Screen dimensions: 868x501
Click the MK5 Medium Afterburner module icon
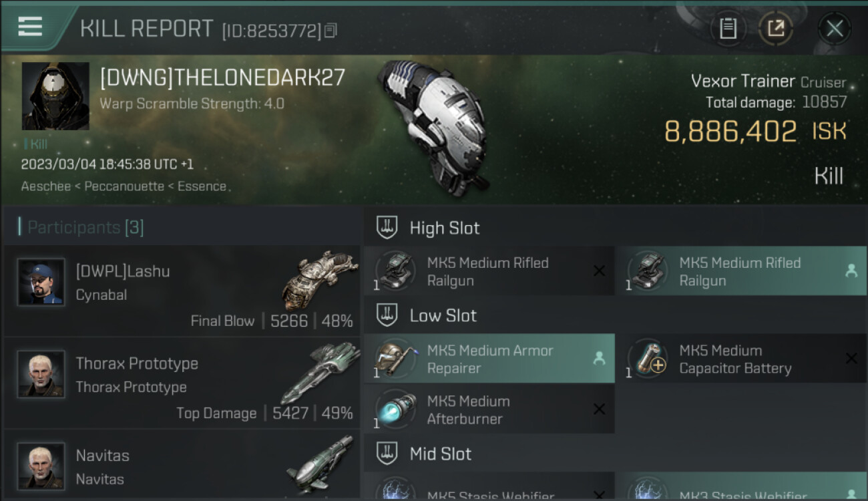395,409
